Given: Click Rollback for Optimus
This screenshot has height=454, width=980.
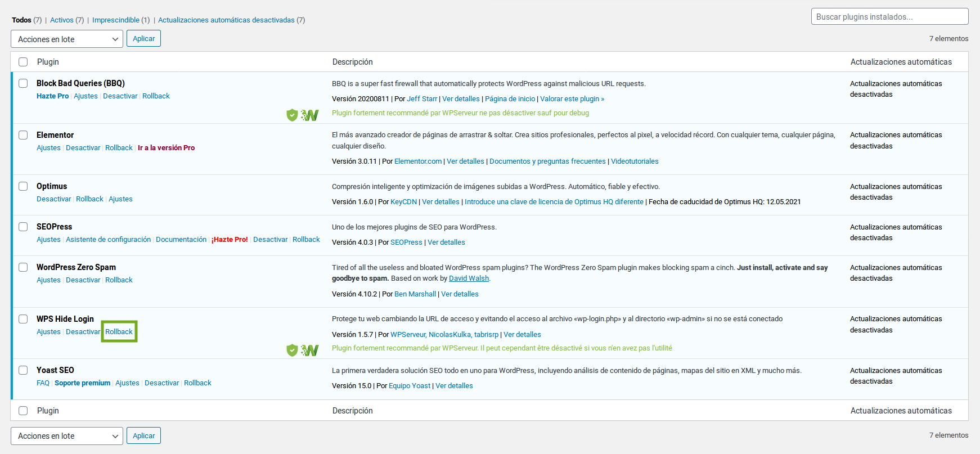Looking at the screenshot, I should (89, 199).
